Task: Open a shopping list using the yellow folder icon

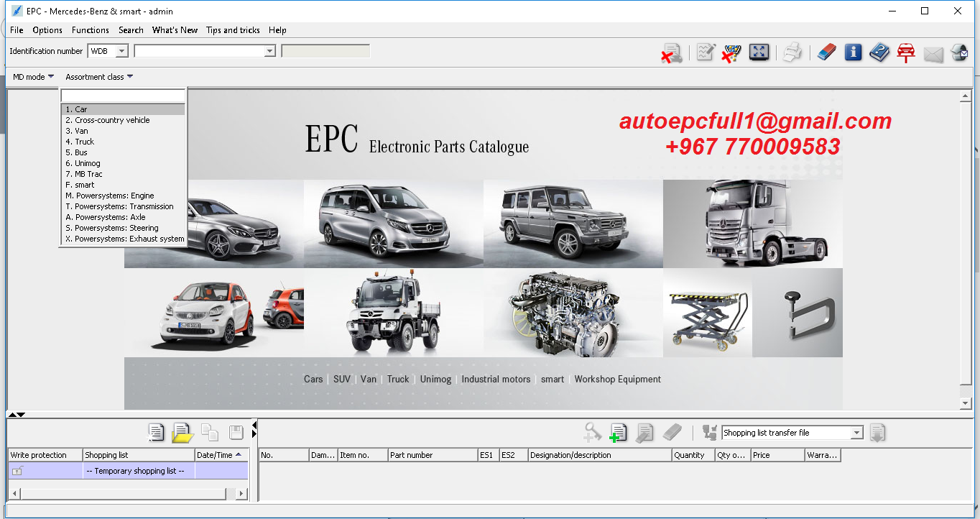Action: (183, 432)
